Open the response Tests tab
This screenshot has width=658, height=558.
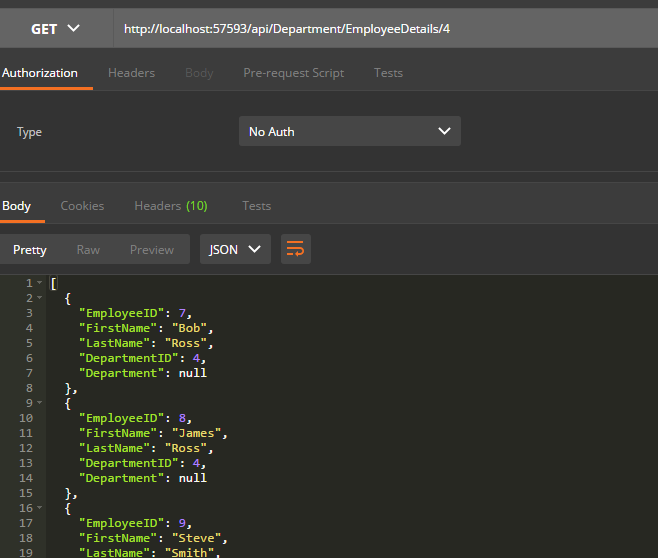(256, 206)
